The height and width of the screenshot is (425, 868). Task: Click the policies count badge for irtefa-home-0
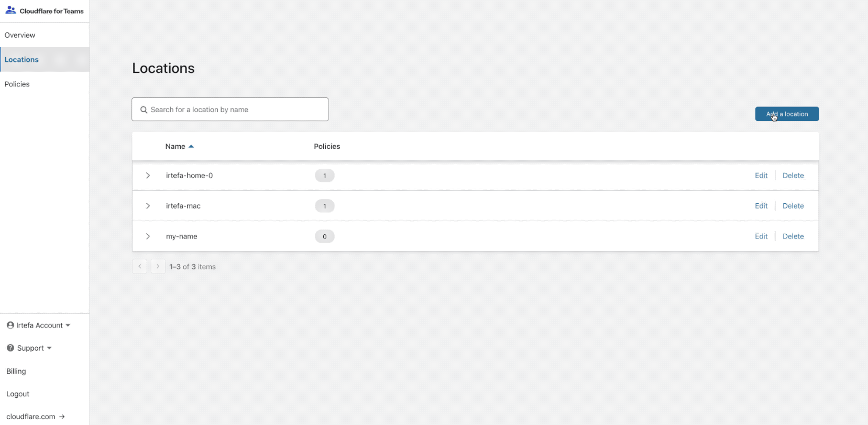[325, 176]
